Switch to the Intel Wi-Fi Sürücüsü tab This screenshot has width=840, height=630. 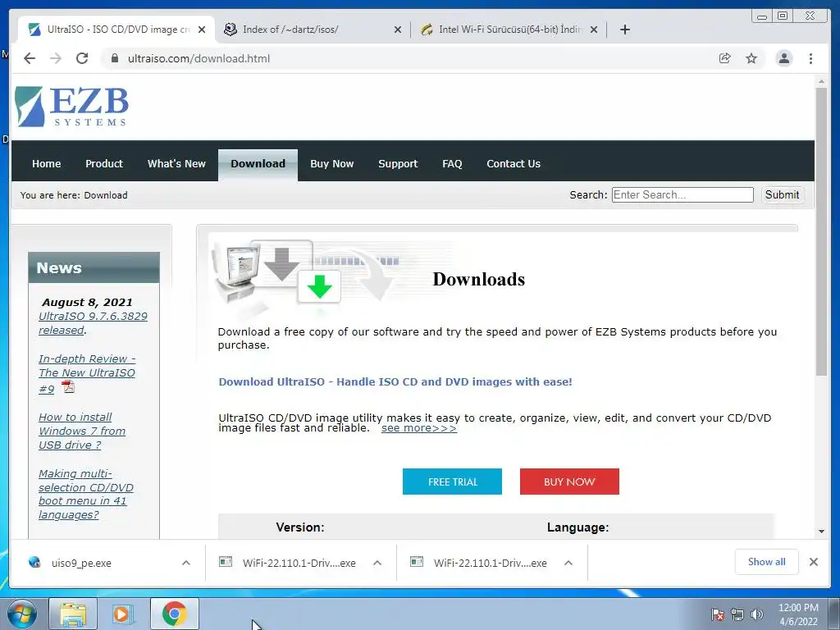509,30
